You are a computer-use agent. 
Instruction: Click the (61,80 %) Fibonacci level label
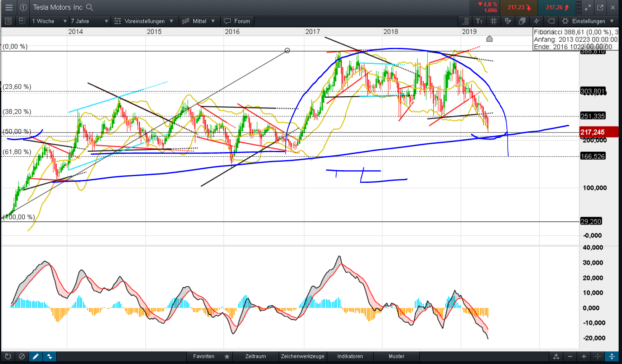point(17,152)
